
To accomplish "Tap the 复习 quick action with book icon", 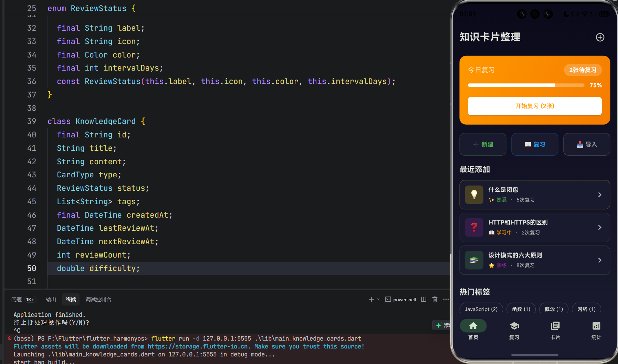I will click(x=535, y=144).
